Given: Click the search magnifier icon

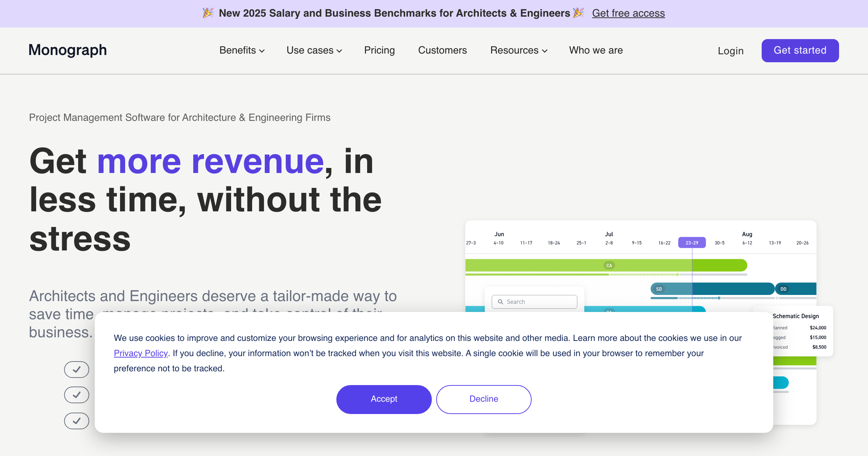Looking at the screenshot, I should coord(501,302).
